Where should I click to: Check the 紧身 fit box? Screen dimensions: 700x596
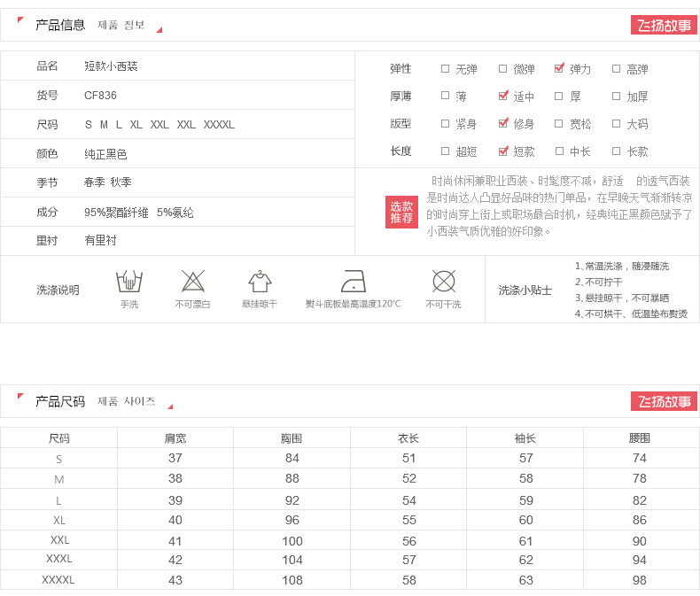(445, 124)
